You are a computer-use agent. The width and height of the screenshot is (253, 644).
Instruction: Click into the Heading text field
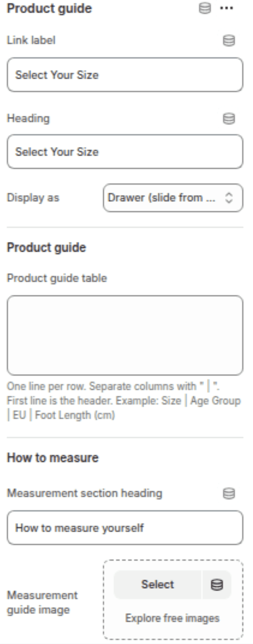click(124, 152)
